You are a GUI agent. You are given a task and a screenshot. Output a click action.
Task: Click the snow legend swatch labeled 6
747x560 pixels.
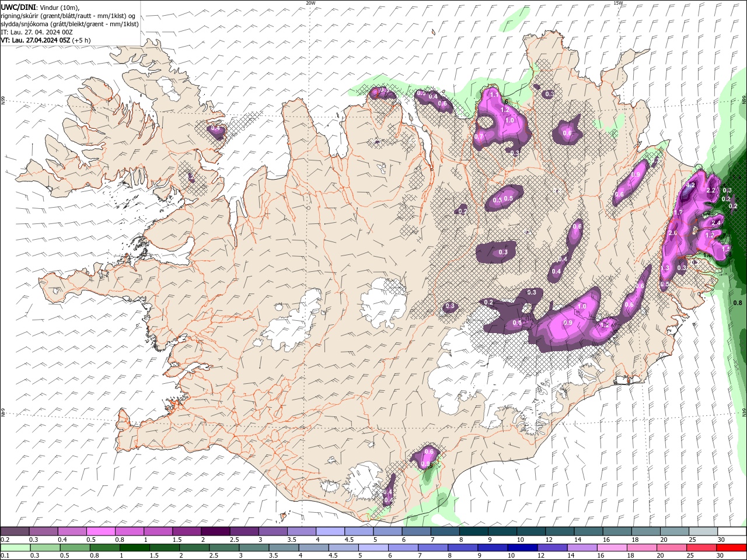417,531
